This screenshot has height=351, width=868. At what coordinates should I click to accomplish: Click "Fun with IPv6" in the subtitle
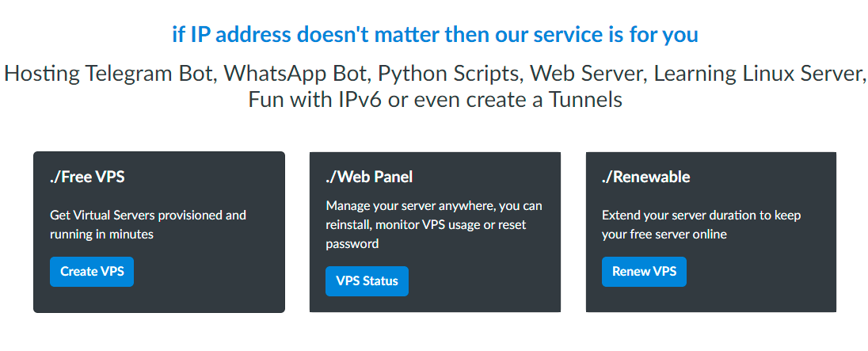[314, 100]
